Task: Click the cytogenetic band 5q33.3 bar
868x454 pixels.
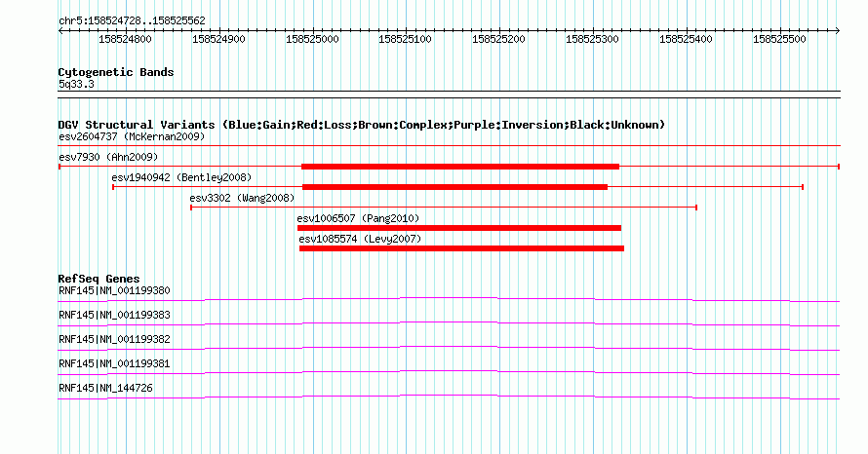Action: [x=449, y=95]
